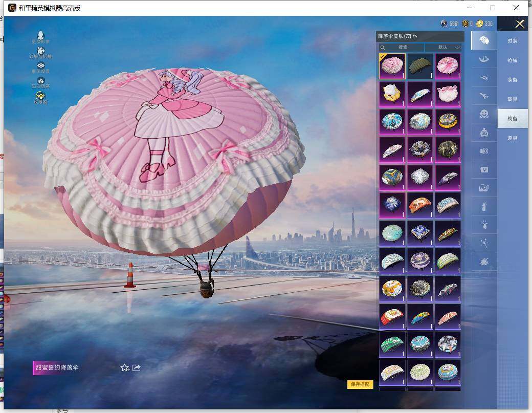The width and height of the screenshot is (532, 413).
Task: Select the pale green round parachute in bottom row
Action: tap(419, 372)
